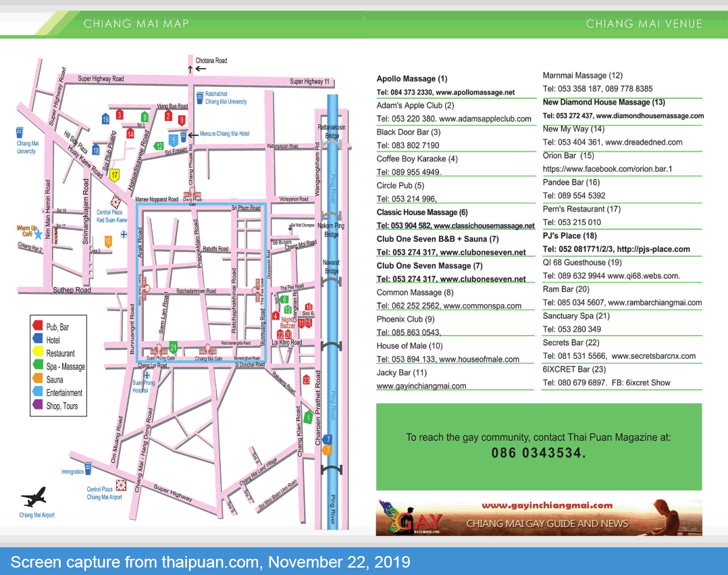This screenshot has width=728, height=575.
Task: Select orange sauna marker 10
Action: pos(108,241)
